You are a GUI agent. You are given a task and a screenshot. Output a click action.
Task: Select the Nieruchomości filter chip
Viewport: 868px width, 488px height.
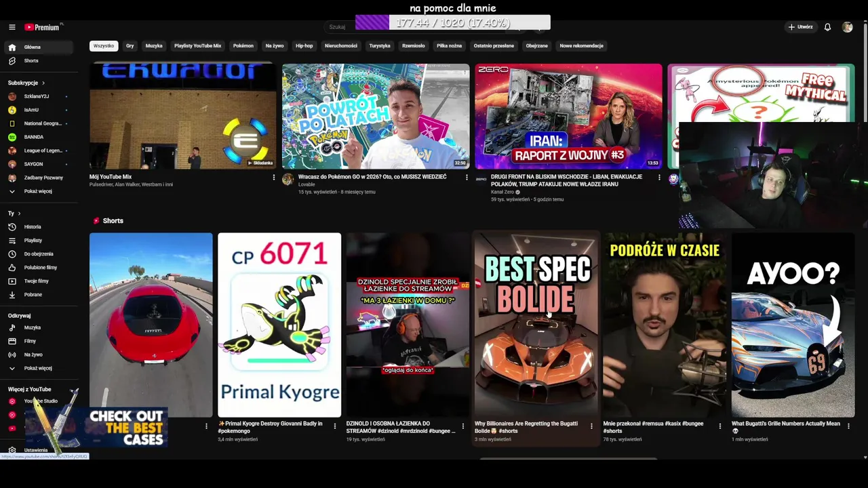pos(341,46)
